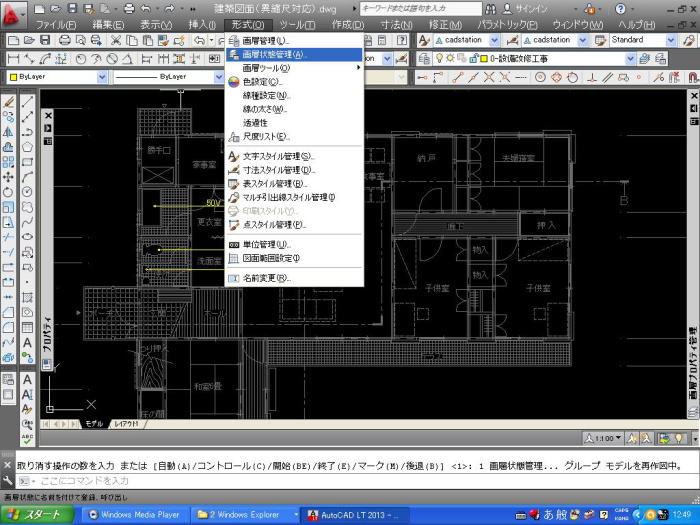Toggle layer lock padlock icon in layer control
700x525 pixels.
pyautogui.click(x=474, y=58)
